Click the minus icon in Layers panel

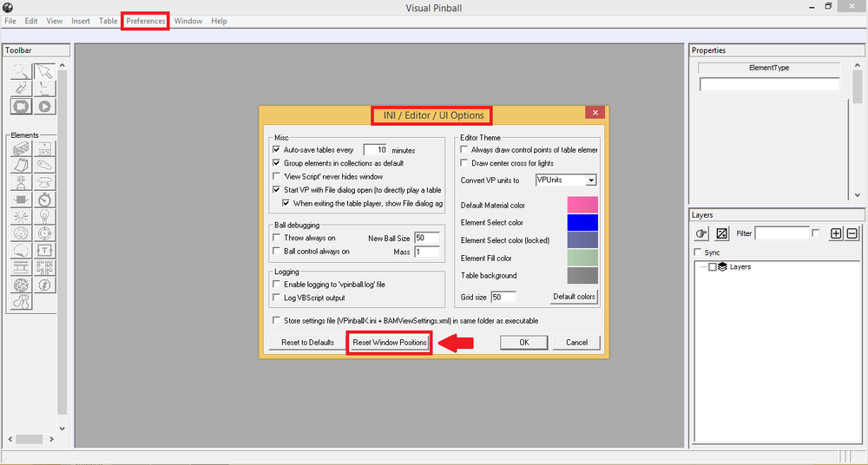coord(852,233)
